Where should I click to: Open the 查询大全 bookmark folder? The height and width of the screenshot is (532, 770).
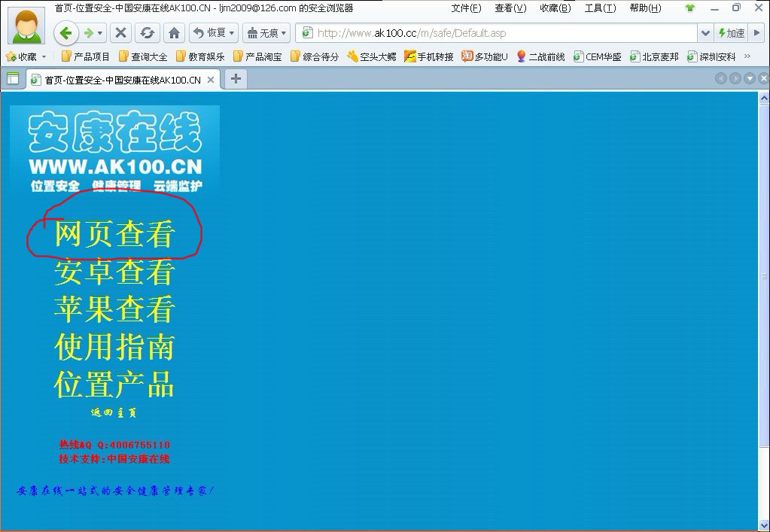tap(143, 57)
